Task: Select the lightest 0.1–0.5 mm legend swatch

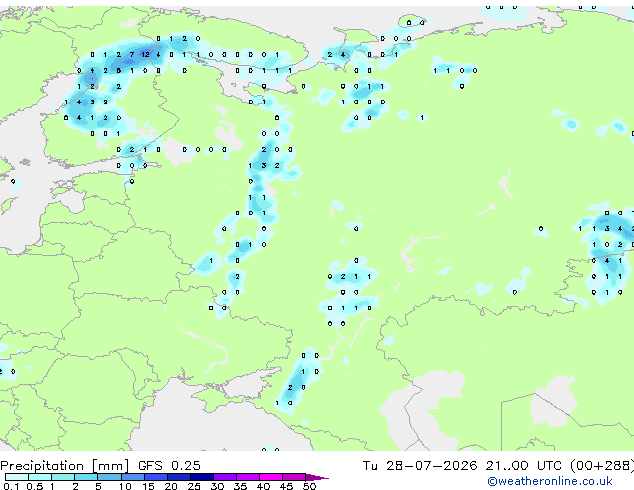Action: (17, 477)
